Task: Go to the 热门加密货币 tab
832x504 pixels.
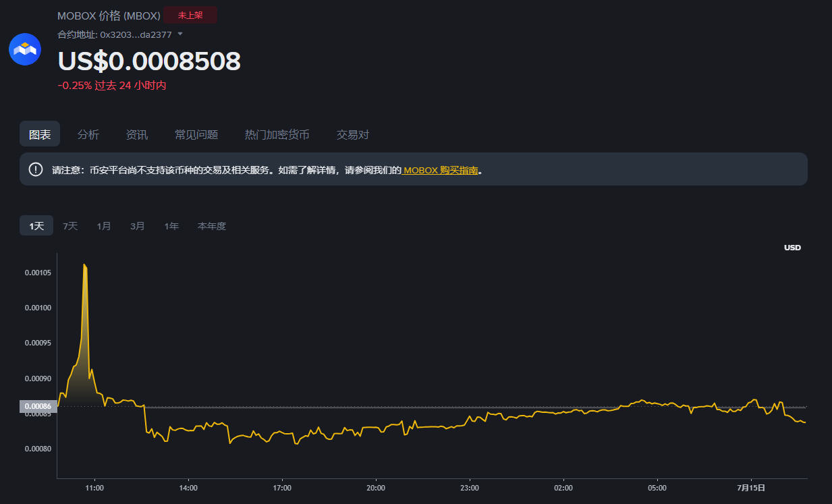Action: [277, 134]
